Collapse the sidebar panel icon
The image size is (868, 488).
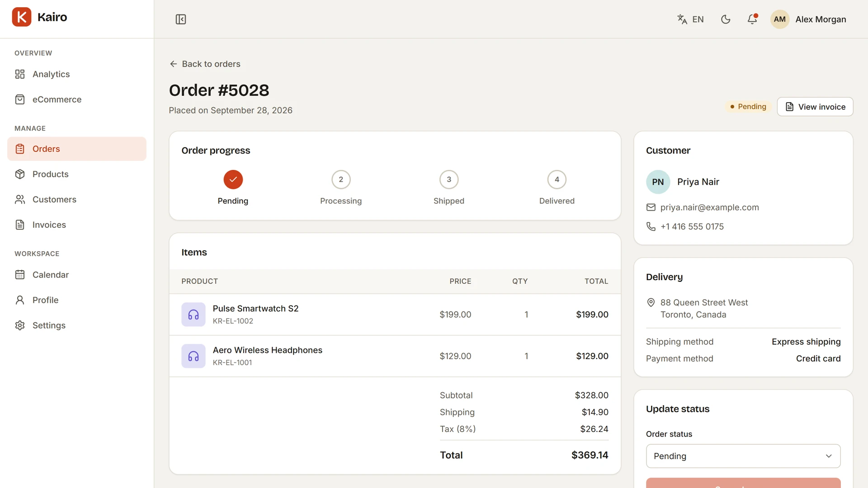(181, 19)
